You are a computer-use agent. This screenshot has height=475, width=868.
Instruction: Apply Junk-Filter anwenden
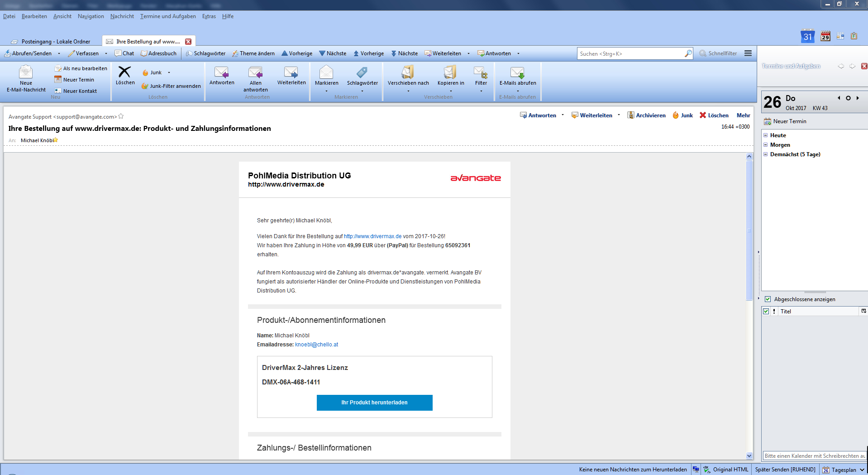[171, 86]
